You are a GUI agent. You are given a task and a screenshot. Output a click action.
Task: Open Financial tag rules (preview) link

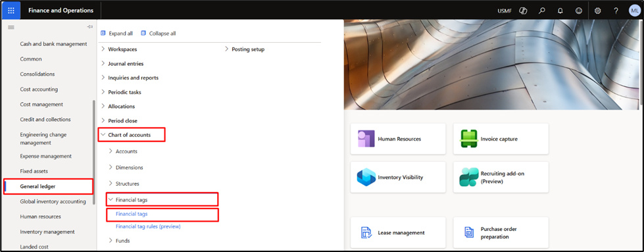point(148,226)
